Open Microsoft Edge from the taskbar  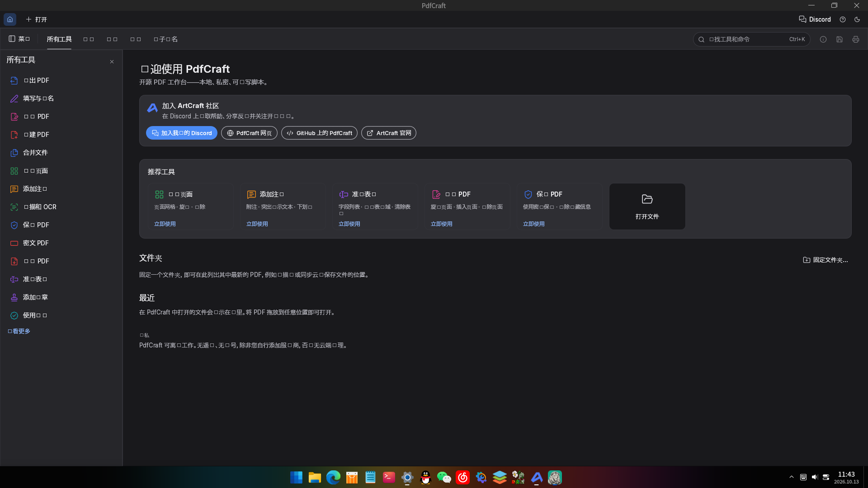[x=333, y=478]
